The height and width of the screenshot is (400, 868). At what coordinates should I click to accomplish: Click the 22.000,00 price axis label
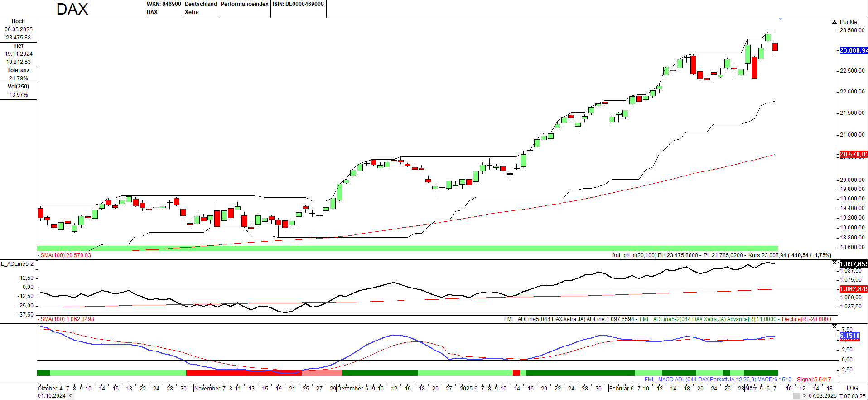(852, 92)
